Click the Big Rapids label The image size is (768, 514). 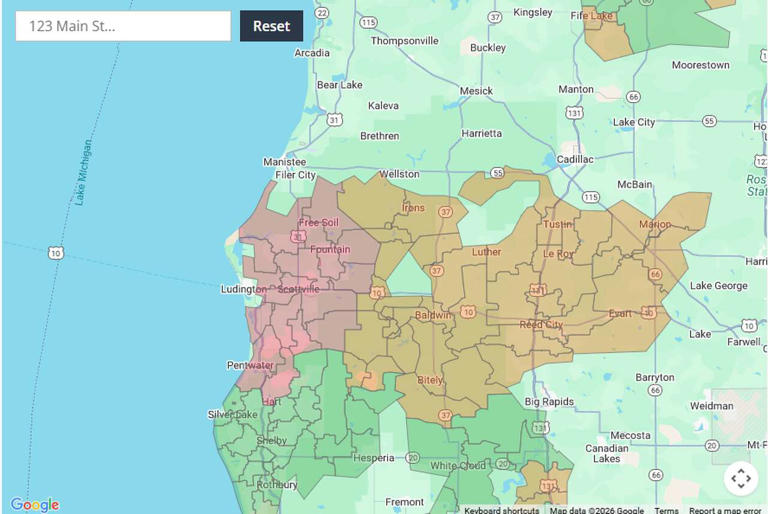[549, 402]
